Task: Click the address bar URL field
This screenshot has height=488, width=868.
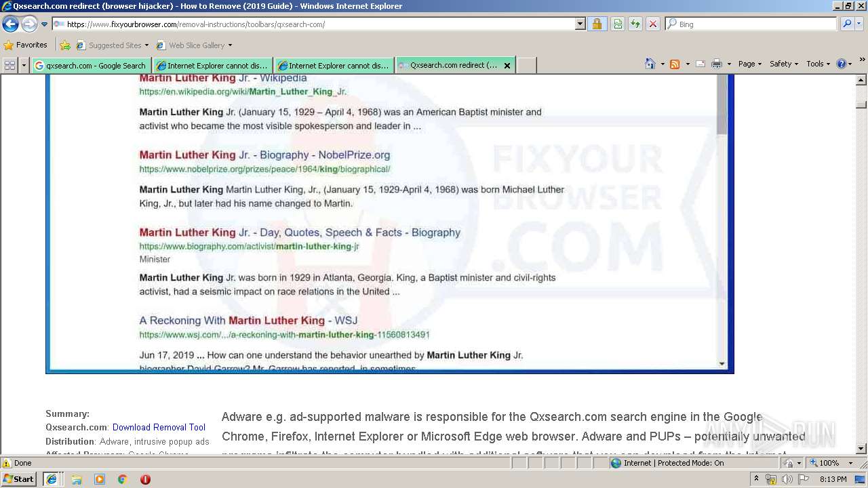Action: click(x=313, y=24)
